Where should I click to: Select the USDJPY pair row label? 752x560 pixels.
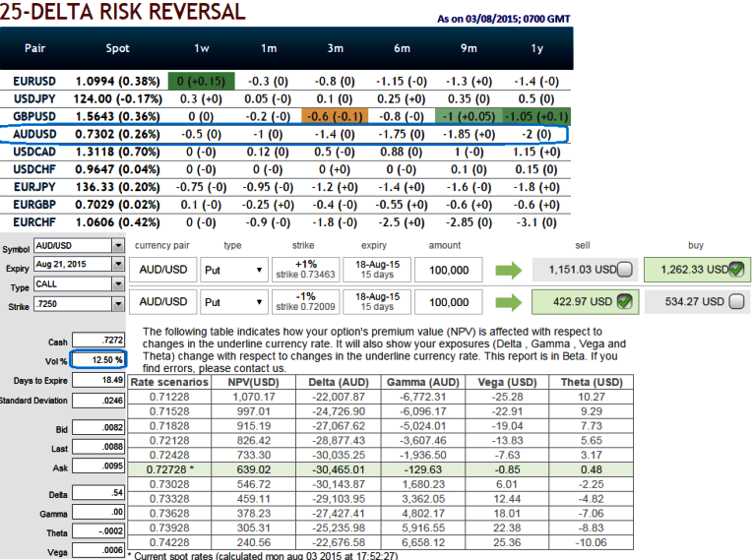pos(34,98)
